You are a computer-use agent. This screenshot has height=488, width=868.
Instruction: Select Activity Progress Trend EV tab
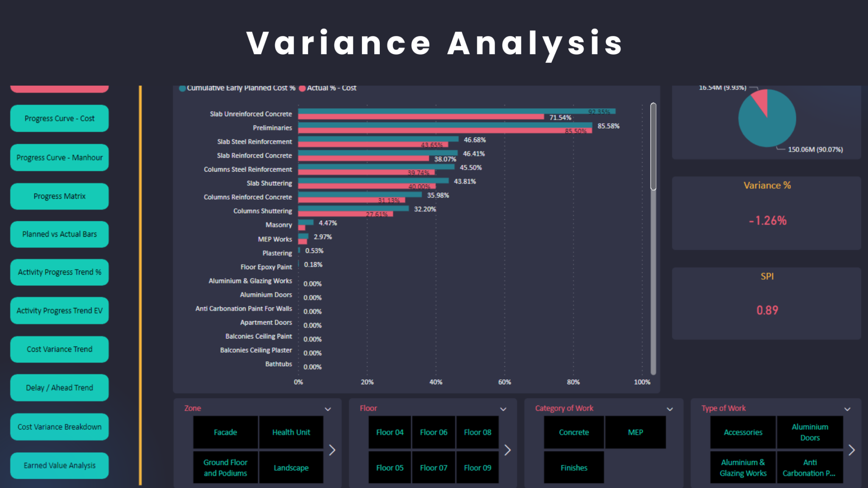tap(59, 311)
